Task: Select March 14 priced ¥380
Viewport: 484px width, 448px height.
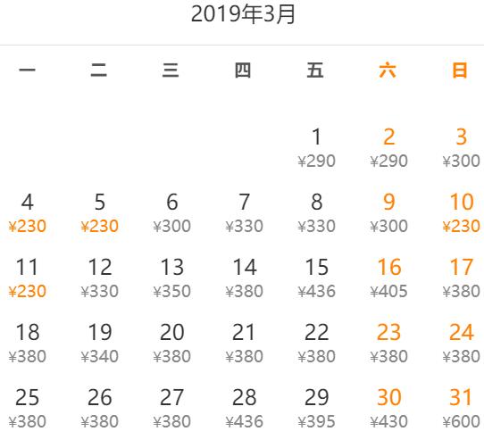Action: 244,278
